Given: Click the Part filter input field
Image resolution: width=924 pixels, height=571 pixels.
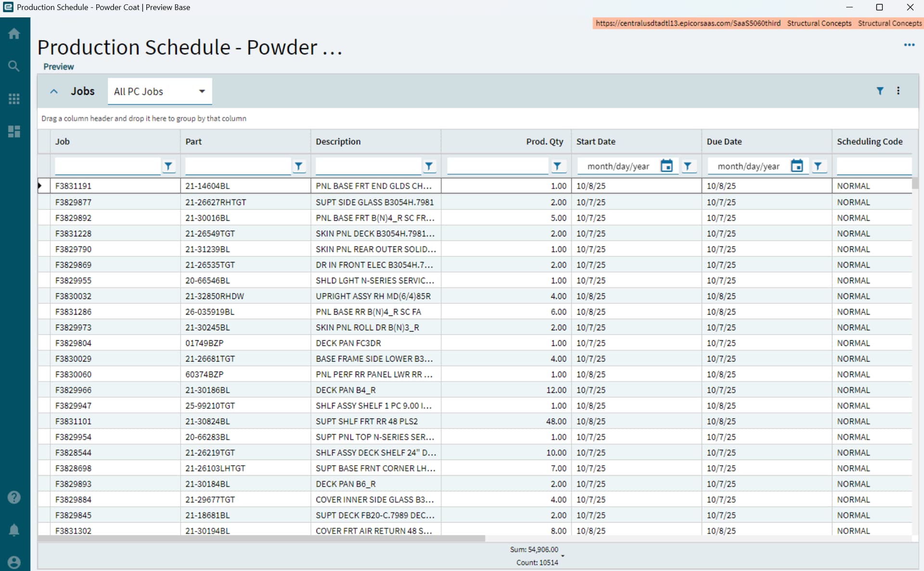Looking at the screenshot, I should point(238,166).
